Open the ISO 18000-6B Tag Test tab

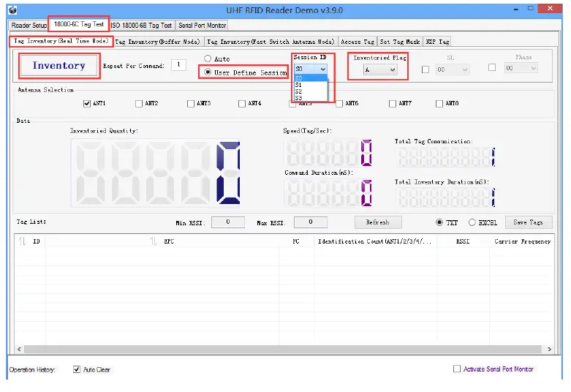coord(141,25)
